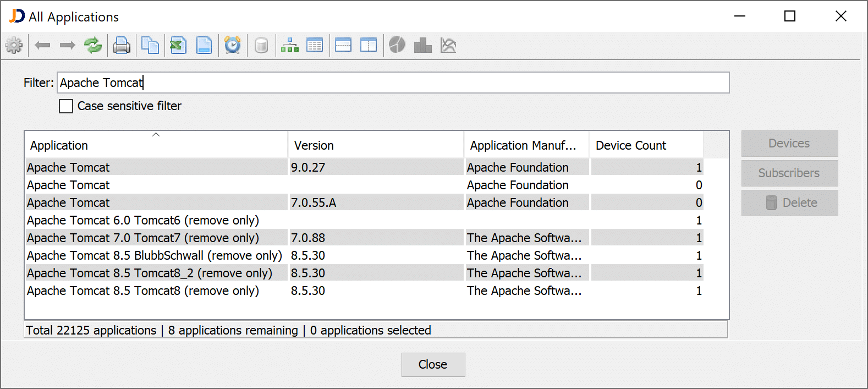868x389 pixels.
Task: Click the horizontal split layout icon
Action: [x=343, y=45]
